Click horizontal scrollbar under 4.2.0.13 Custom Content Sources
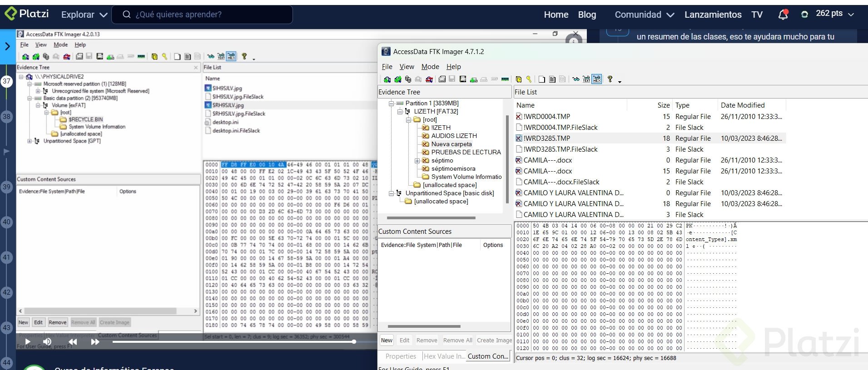868x370 pixels. [x=100, y=311]
